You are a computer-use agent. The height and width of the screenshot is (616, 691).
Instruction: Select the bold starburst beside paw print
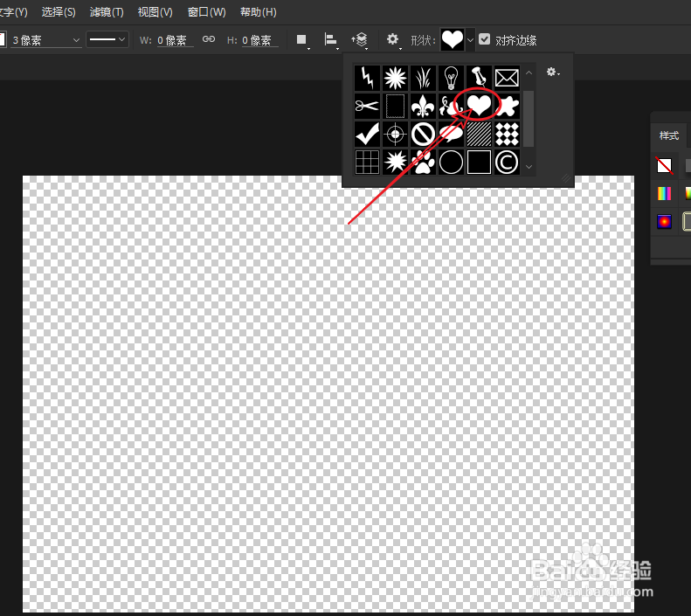(x=395, y=163)
